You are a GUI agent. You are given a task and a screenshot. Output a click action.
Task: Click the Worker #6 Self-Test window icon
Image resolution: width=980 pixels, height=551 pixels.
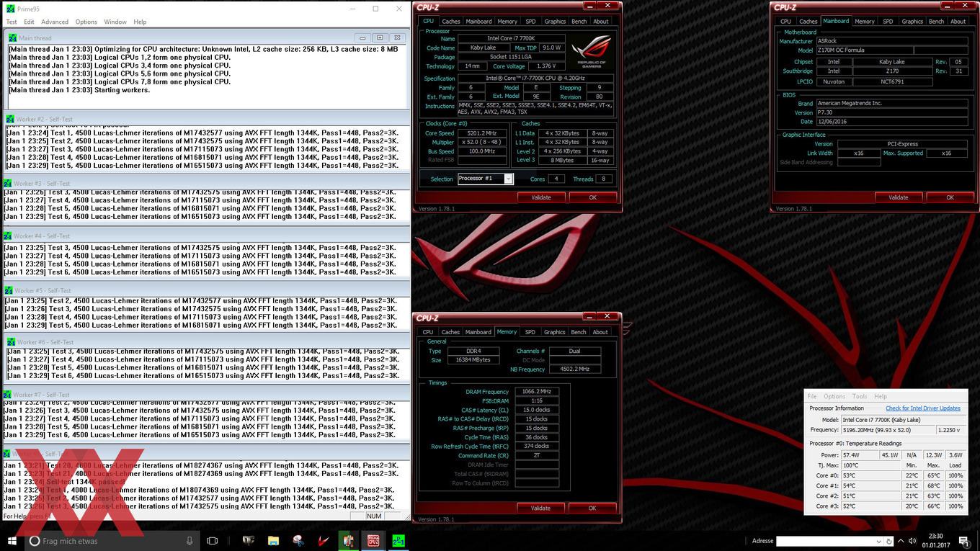click(11, 342)
